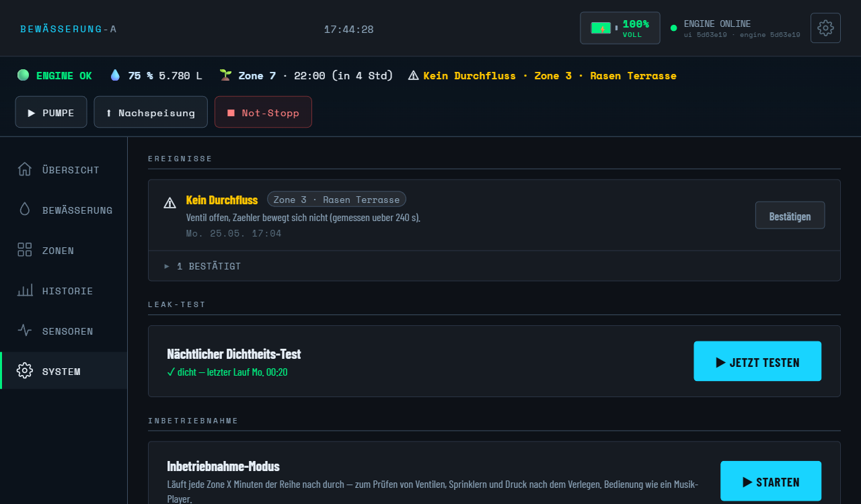This screenshot has height=504, width=861.
Task: Open the Sensoren page
Action: (63, 331)
